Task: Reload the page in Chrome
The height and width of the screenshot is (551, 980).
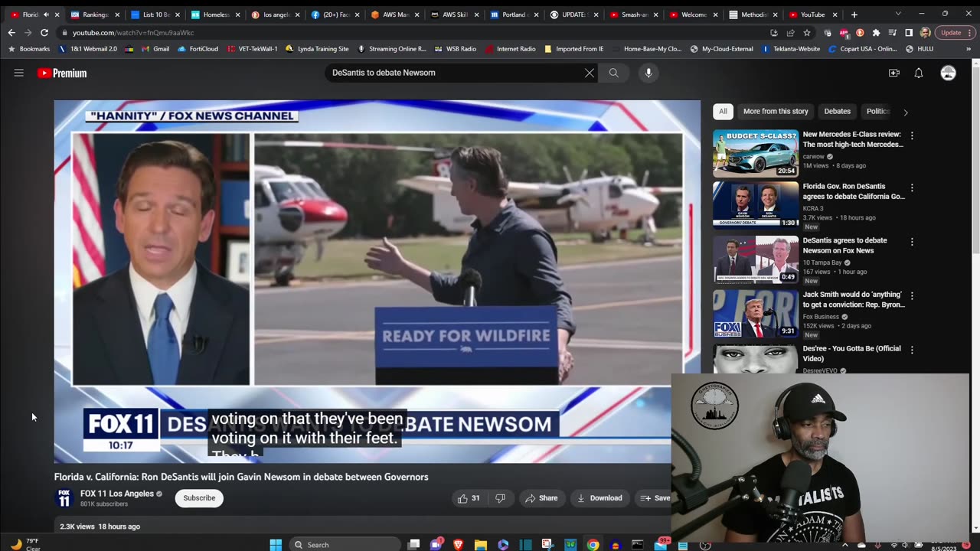Action: coord(44,32)
